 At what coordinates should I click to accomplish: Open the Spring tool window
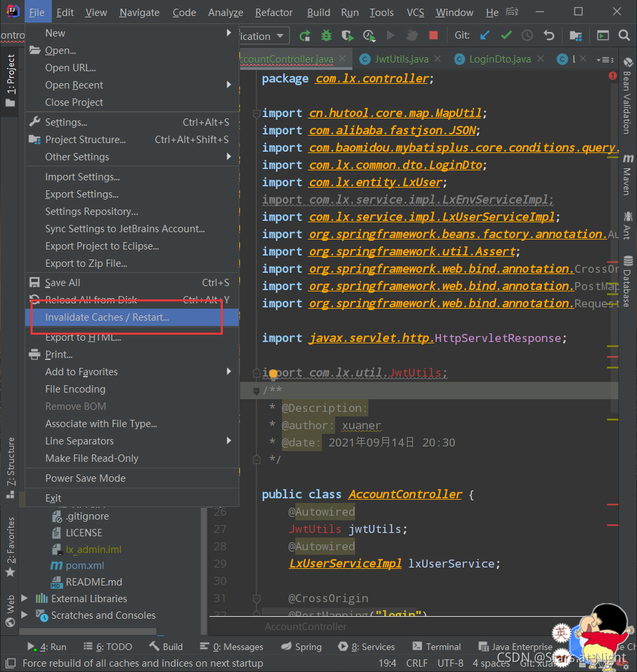pos(302,646)
